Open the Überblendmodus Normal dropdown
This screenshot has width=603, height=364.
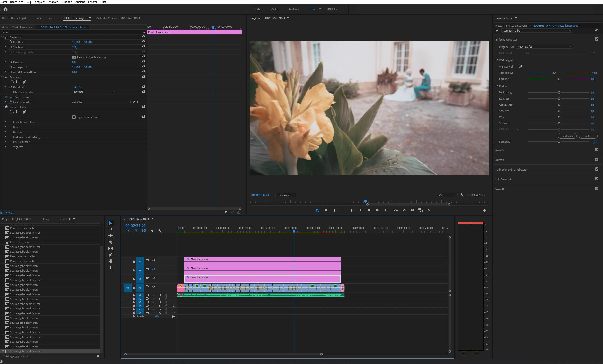coord(94,92)
